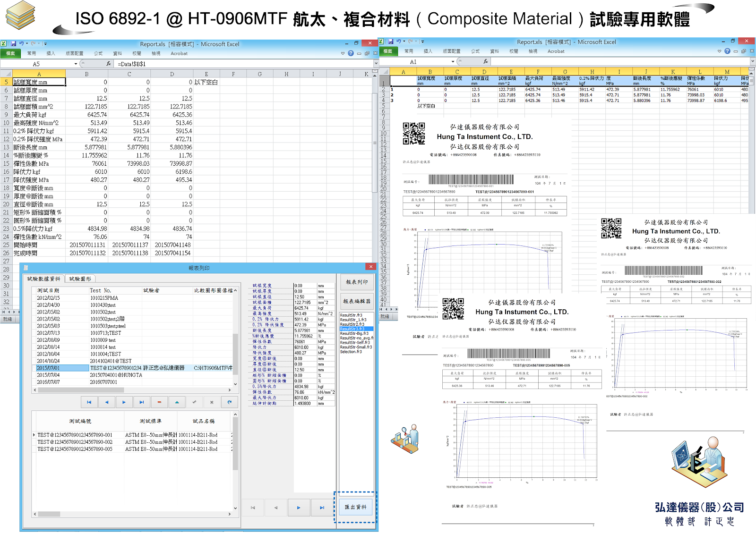Open the 報表編輯器 report editor
The image size is (756, 533).
[357, 302]
